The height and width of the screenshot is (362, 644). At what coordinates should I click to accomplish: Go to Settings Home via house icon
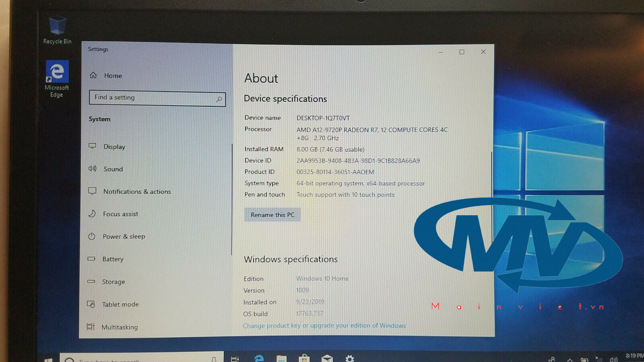[93, 75]
